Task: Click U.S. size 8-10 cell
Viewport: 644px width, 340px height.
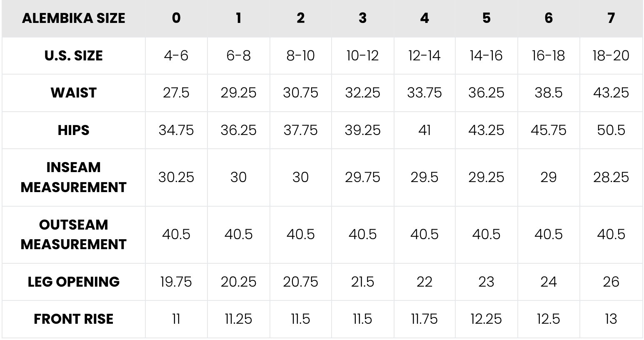Action: pos(300,56)
